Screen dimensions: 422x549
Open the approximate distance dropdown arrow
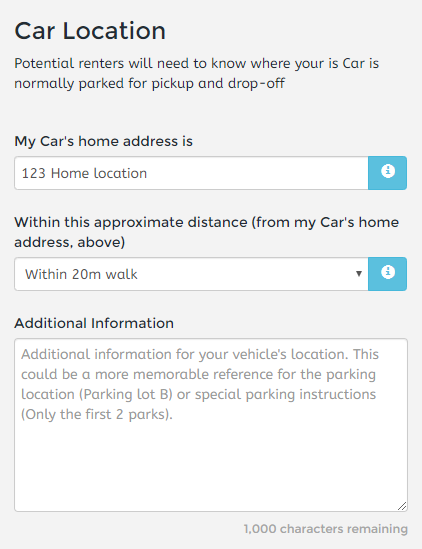point(359,274)
